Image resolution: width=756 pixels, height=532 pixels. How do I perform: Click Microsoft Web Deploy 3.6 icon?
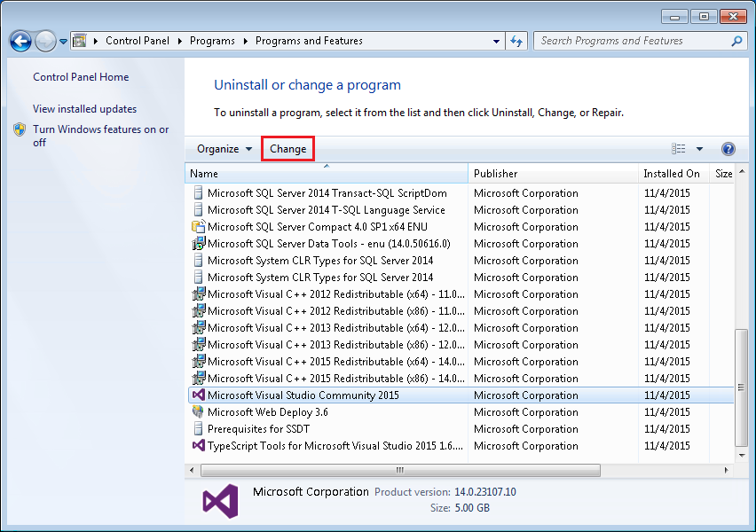click(198, 412)
